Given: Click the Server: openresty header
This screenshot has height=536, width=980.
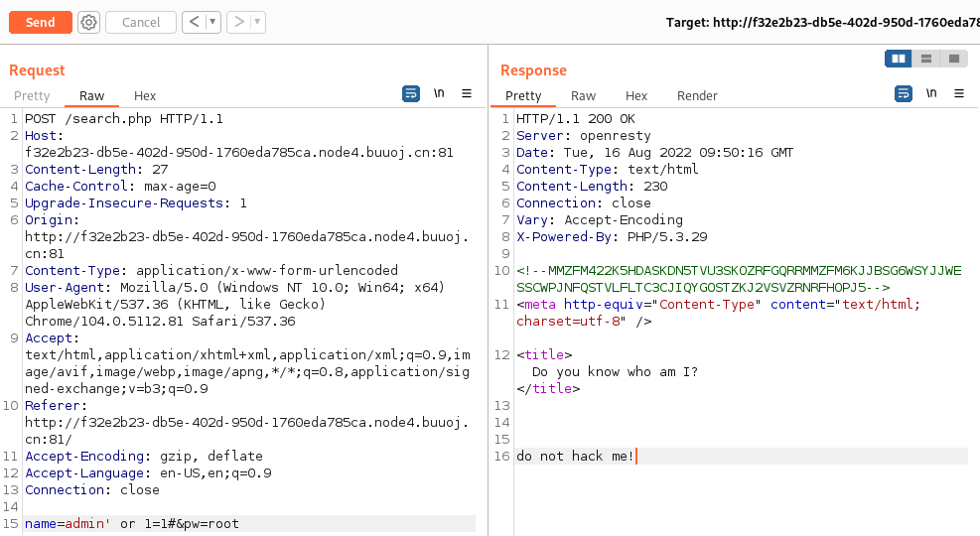Looking at the screenshot, I should (x=583, y=136).
